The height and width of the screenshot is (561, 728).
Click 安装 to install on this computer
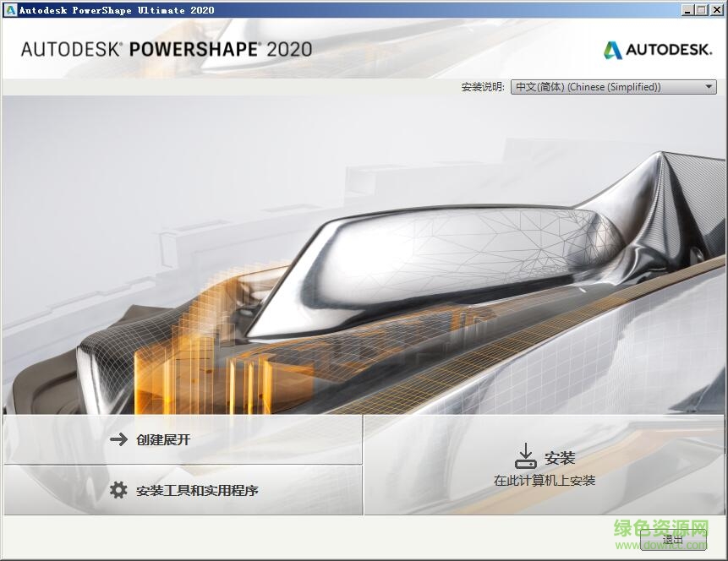point(560,457)
